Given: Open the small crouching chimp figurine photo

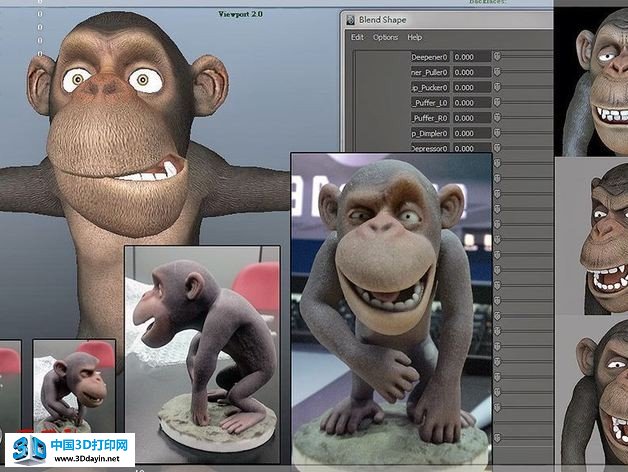Looking at the screenshot, I should point(74,385).
